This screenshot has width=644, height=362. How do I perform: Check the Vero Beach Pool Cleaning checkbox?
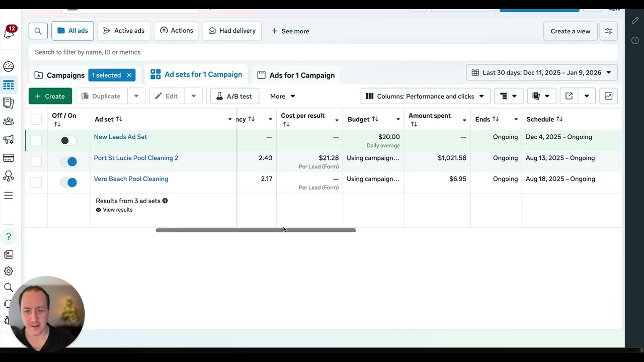36,183
